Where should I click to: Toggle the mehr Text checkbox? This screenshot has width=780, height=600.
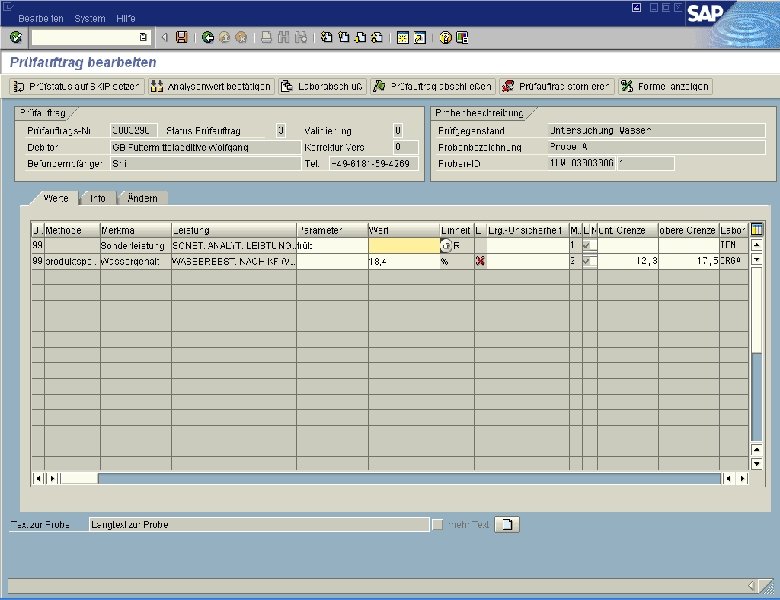437,524
